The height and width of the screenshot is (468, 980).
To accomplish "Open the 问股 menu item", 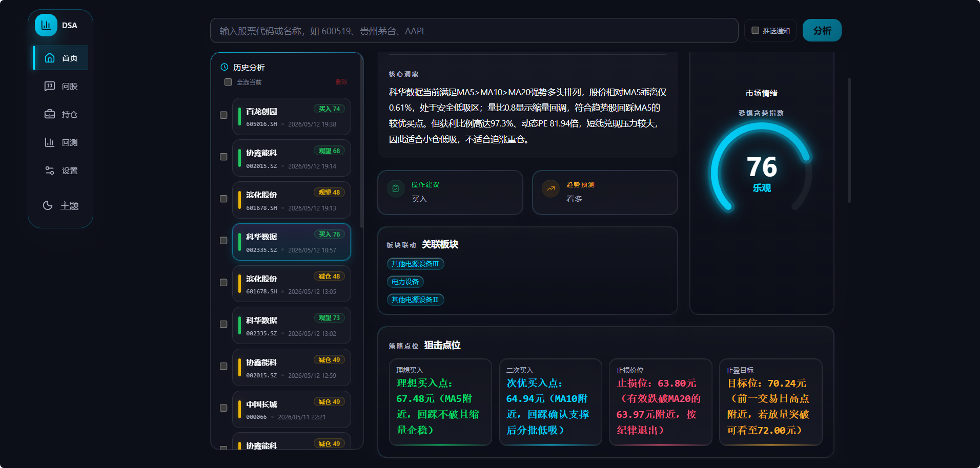I will pos(60,86).
